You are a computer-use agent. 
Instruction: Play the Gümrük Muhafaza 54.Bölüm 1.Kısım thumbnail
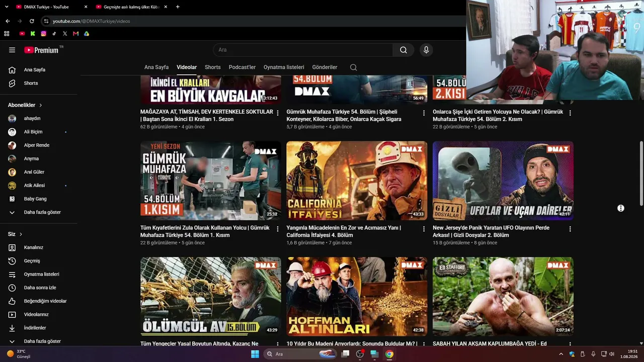coord(211,180)
